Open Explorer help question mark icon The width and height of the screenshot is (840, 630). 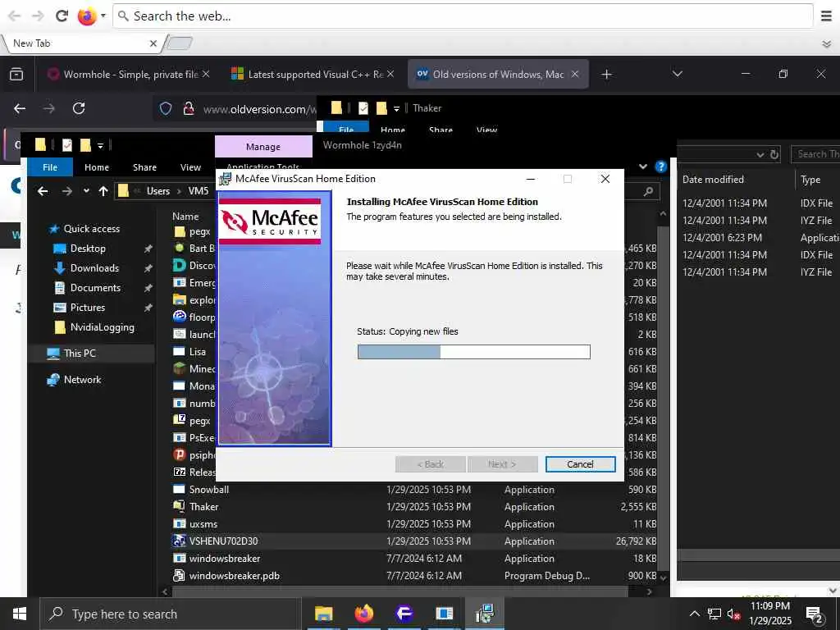point(660,167)
